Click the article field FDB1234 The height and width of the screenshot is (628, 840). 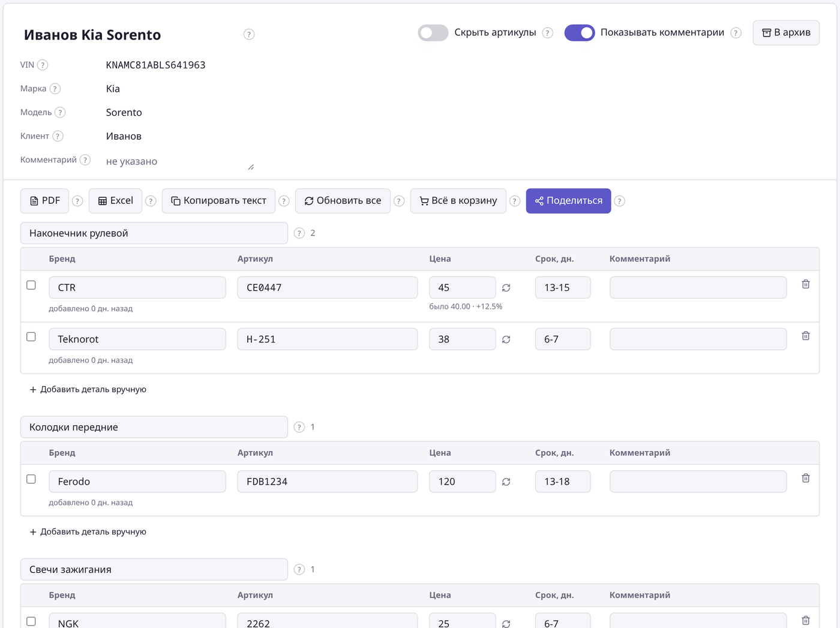(328, 481)
